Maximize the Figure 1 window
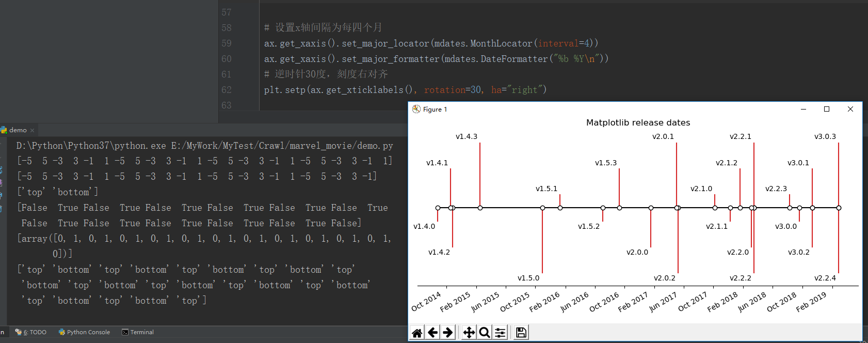Screen dimensions: 868x343 (827, 109)
